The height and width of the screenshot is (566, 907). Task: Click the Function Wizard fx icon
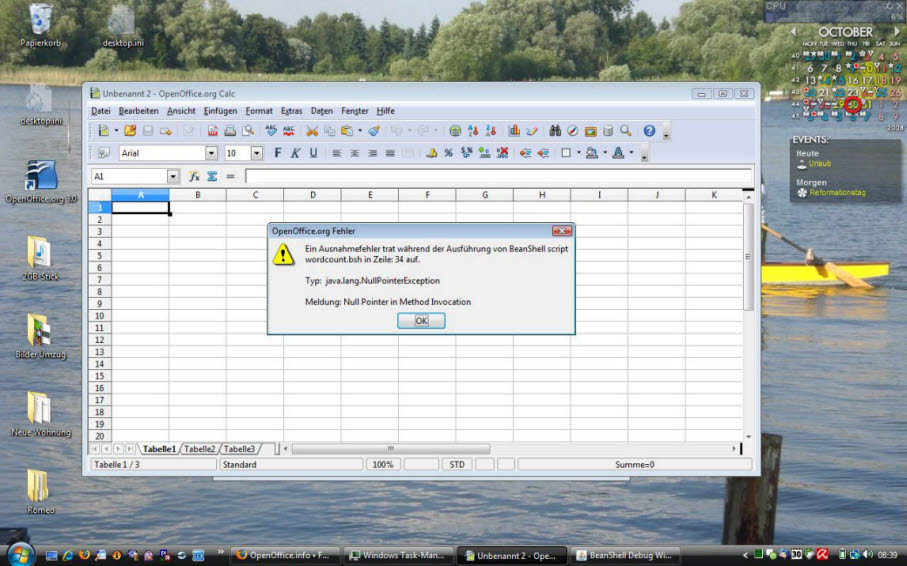[194, 177]
